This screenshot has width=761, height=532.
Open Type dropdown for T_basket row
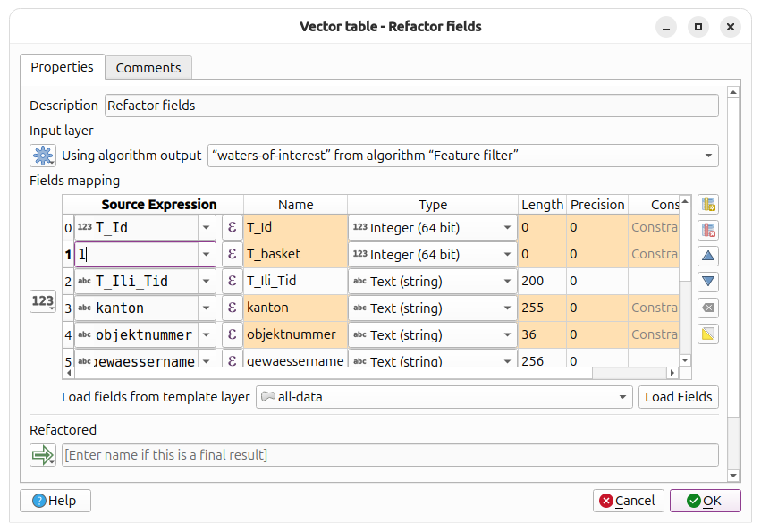[433, 254]
